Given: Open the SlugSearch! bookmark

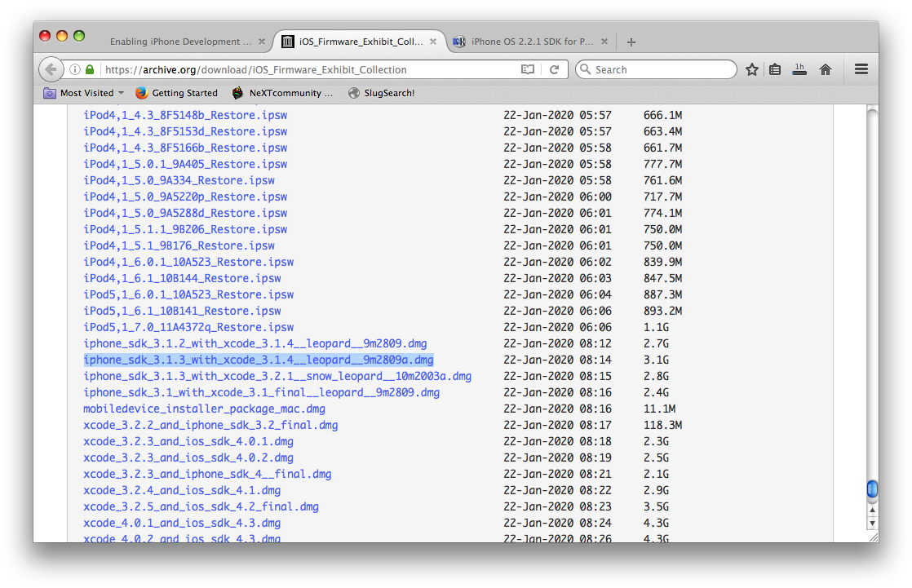Looking at the screenshot, I should [x=381, y=93].
